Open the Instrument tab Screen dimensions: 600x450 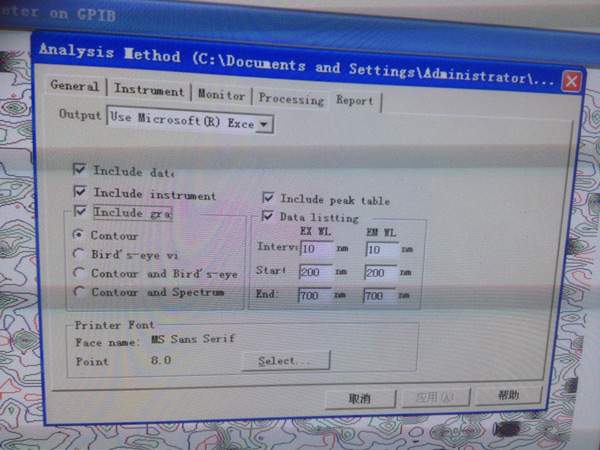[x=149, y=90]
